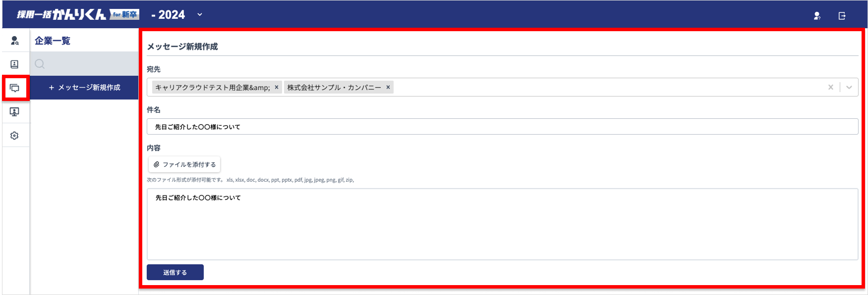Open the contact card icon in sidebar

coord(15,64)
